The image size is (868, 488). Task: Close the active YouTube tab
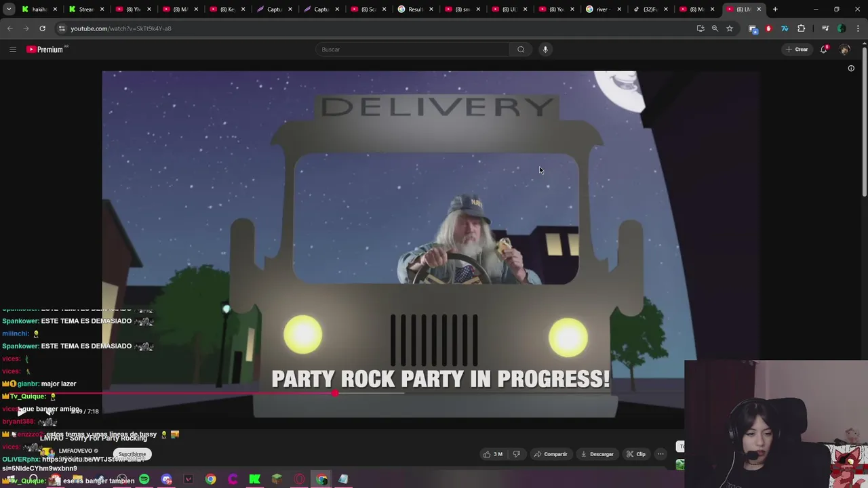pos(759,9)
